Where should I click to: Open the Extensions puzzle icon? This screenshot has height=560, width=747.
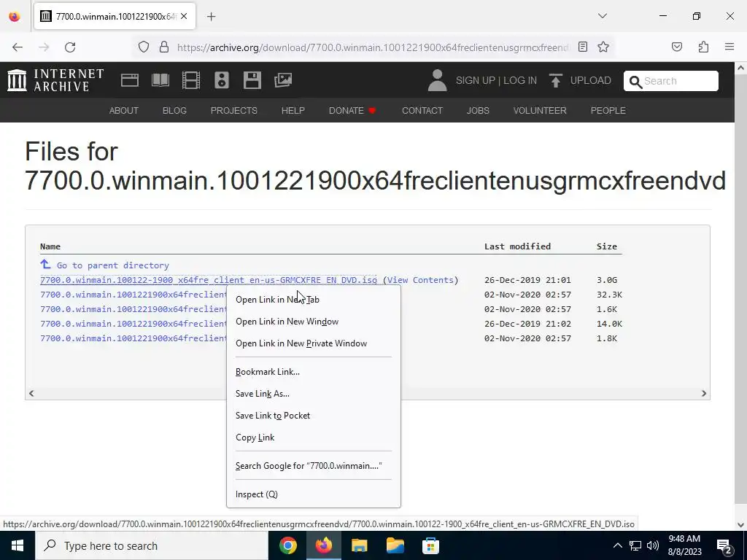click(703, 47)
